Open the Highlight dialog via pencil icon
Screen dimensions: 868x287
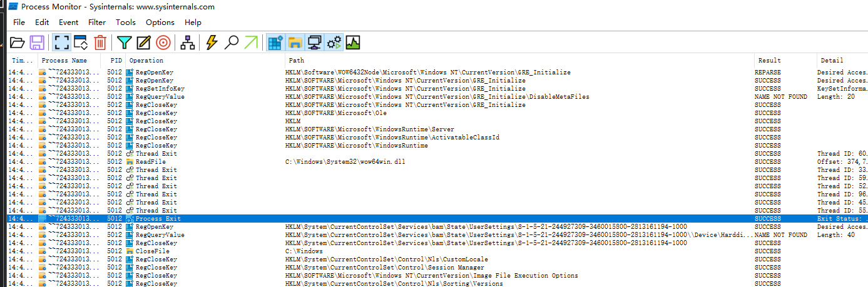(x=144, y=43)
